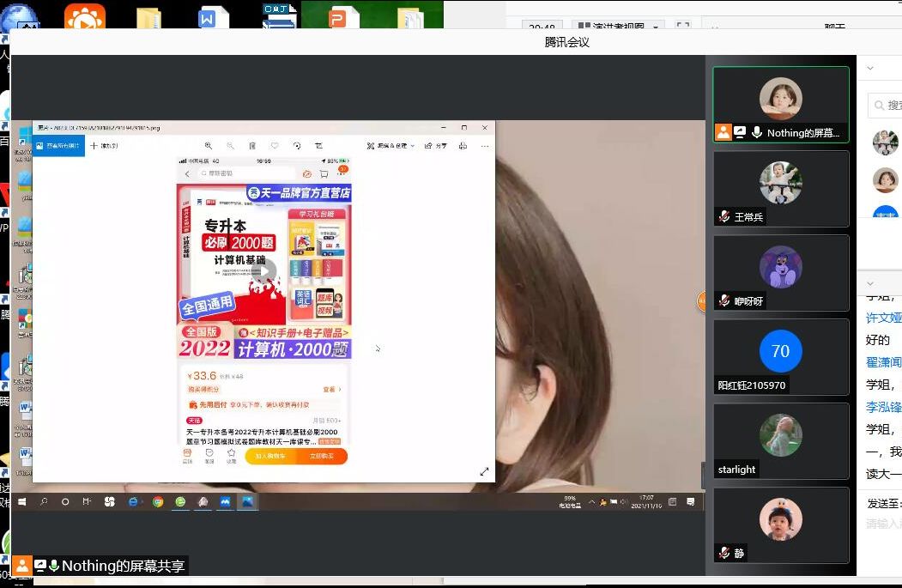The image size is (902, 588).
Task: Click the fullscreen icon beside speaker view
Action: [682, 27]
